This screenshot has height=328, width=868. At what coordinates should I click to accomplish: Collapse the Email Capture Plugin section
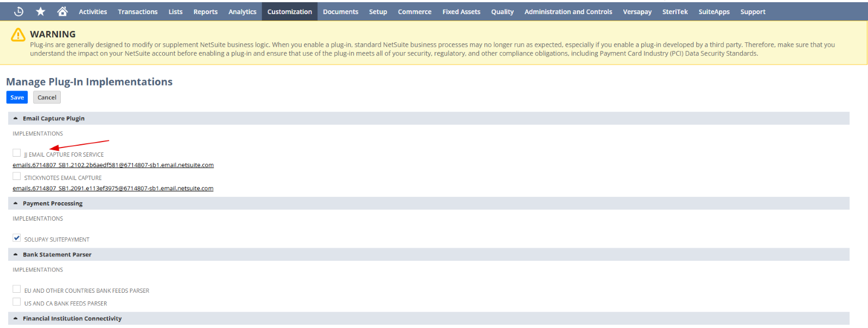point(16,118)
